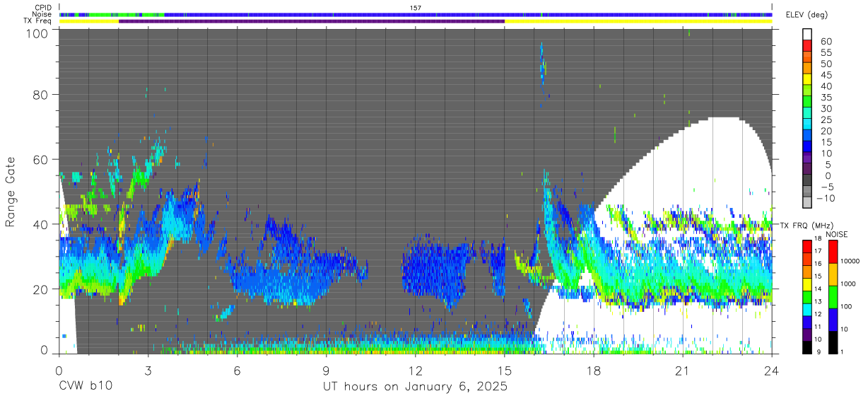This screenshot has height=401, width=868.
Task: Click the purple segment of the TX Freq strip
Action: (312, 21)
